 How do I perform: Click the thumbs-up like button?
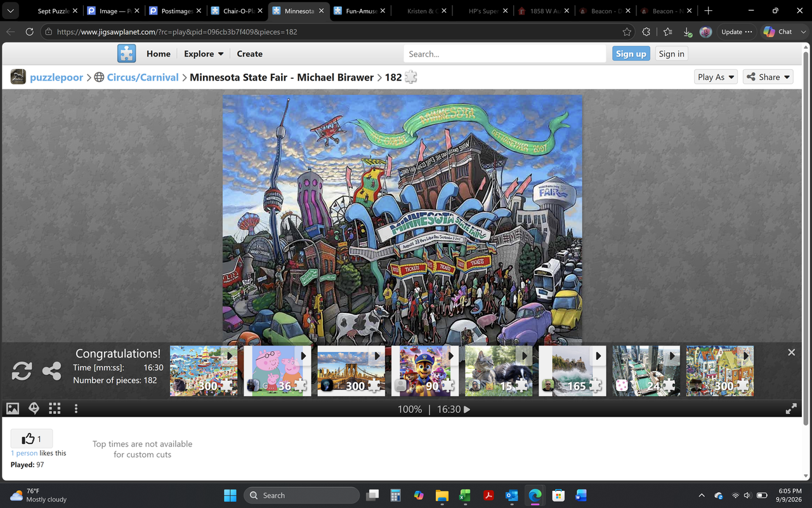click(x=31, y=439)
